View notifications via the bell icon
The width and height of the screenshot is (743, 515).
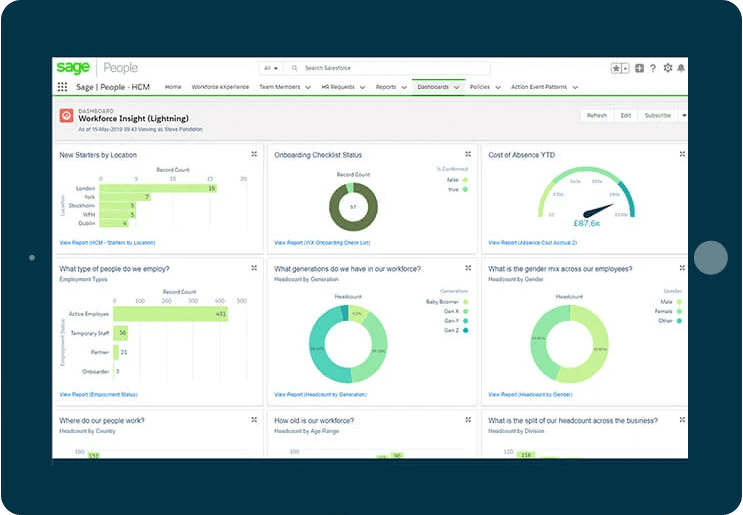tap(681, 68)
